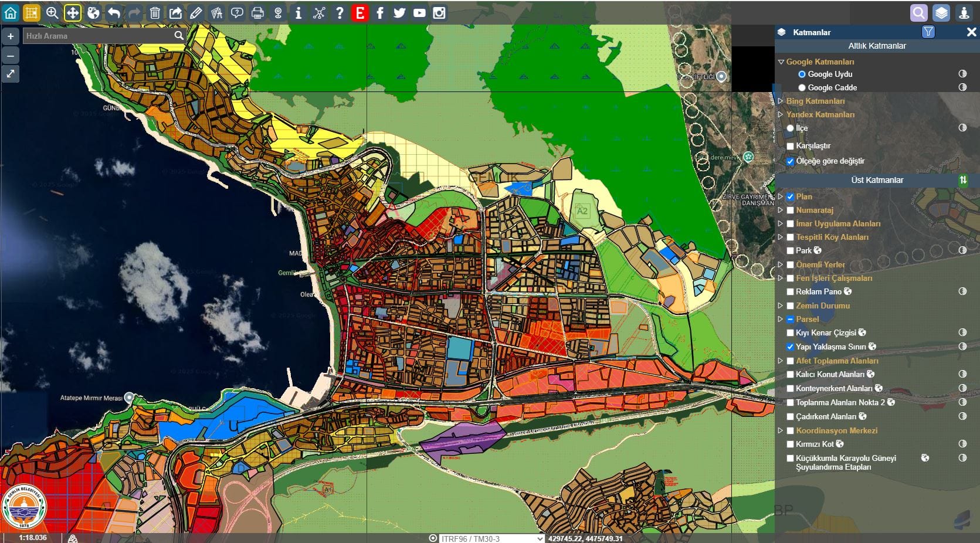Click the red E icon
Viewport: 980px width, 543px height.
tap(360, 13)
